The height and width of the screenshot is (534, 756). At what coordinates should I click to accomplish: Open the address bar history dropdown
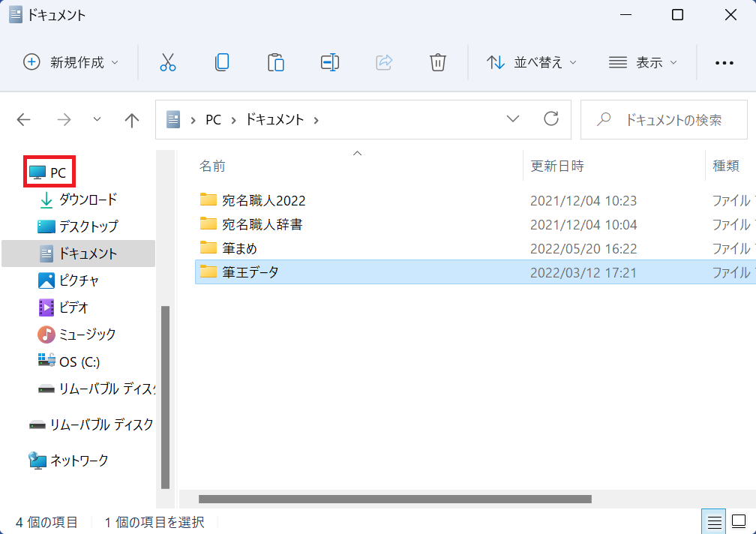[513, 119]
